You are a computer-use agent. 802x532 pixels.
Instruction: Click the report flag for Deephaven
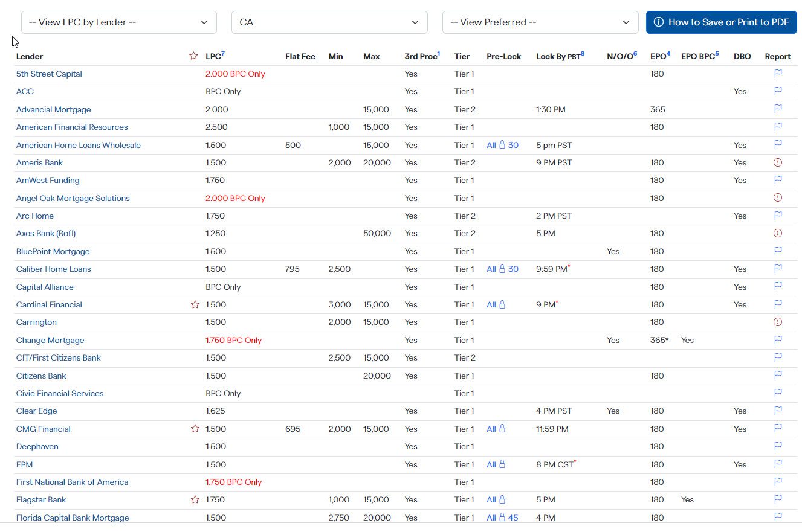click(x=778, y=446)
